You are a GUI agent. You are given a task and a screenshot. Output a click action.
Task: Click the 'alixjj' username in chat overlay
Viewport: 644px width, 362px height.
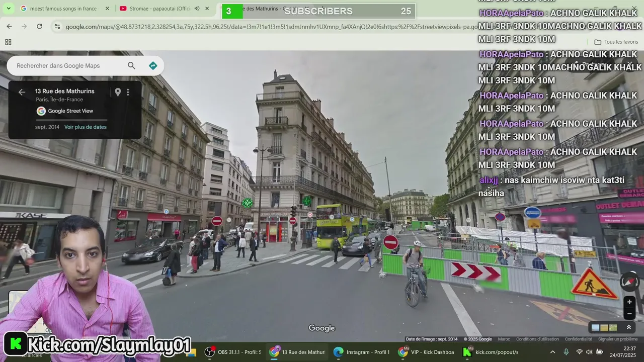pyautogui.click(x=489, y=180)
